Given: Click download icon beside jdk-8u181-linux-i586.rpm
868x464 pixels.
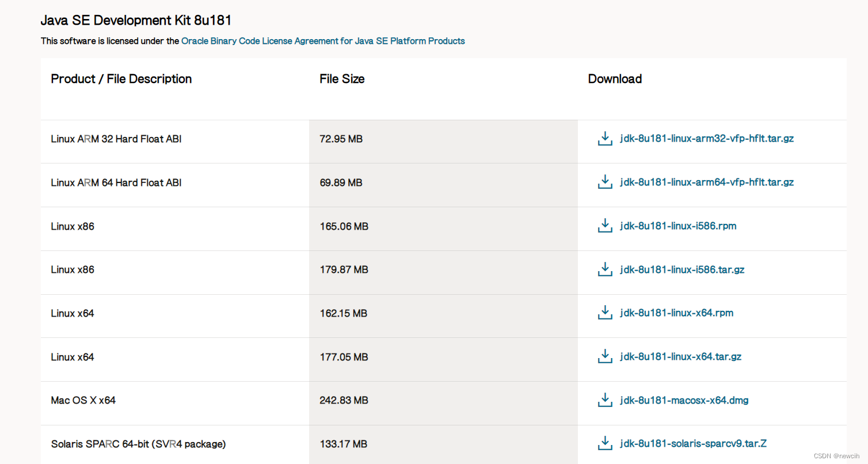Looking at the screenshot, I should tap(605, 226).
